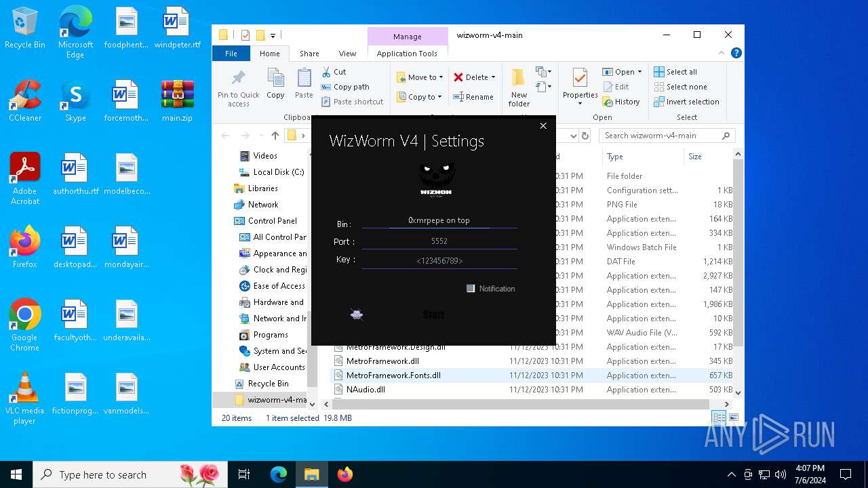
Task: Open the Delete dropdown arrow
Action: (x=493, y=77)
